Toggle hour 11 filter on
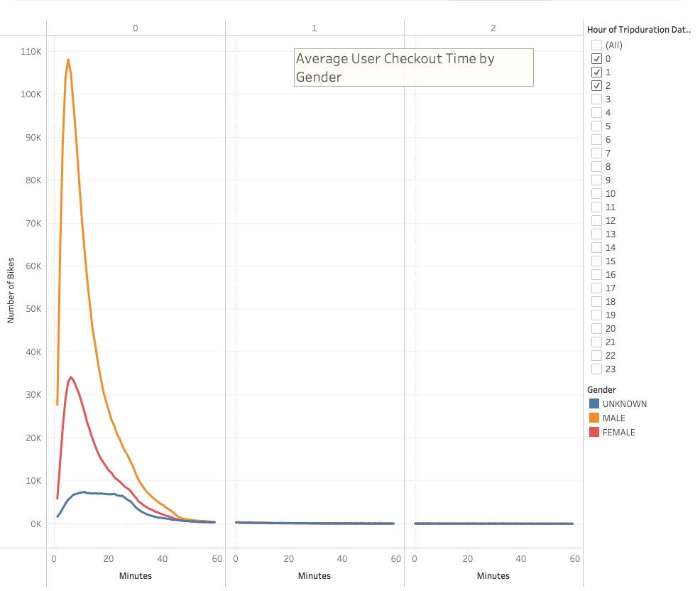Screen dimensions: 700x591 596,207
